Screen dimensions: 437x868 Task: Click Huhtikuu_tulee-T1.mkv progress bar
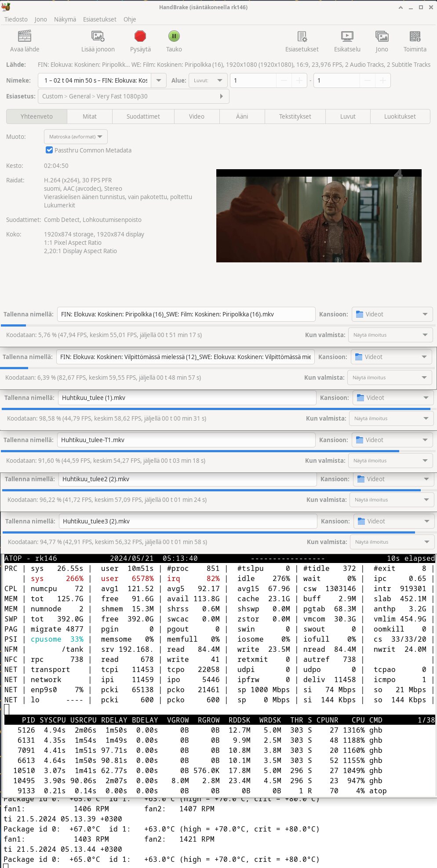218,451
